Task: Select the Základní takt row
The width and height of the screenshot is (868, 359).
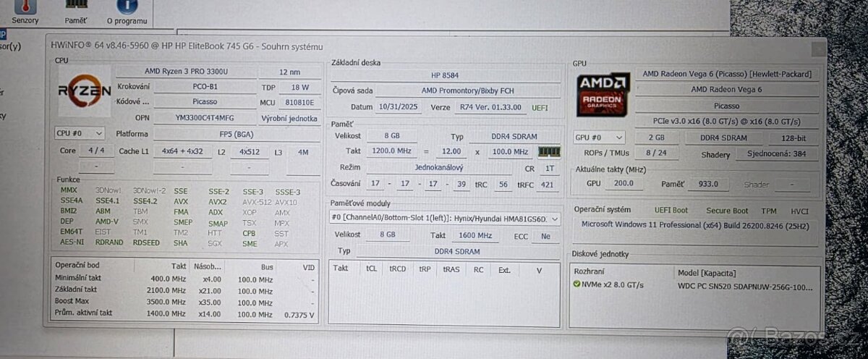Action: coord(186,290)
